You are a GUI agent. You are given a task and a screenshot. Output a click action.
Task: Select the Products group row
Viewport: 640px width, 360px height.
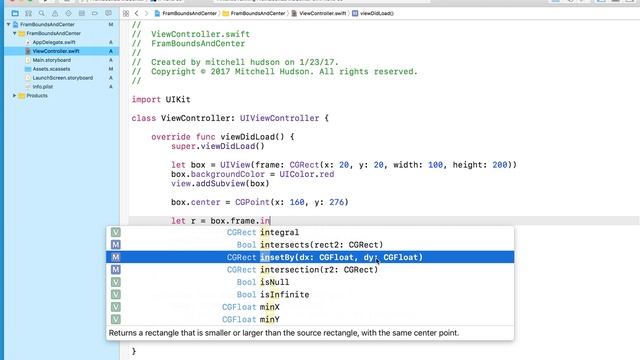click(x=37, y=96)
